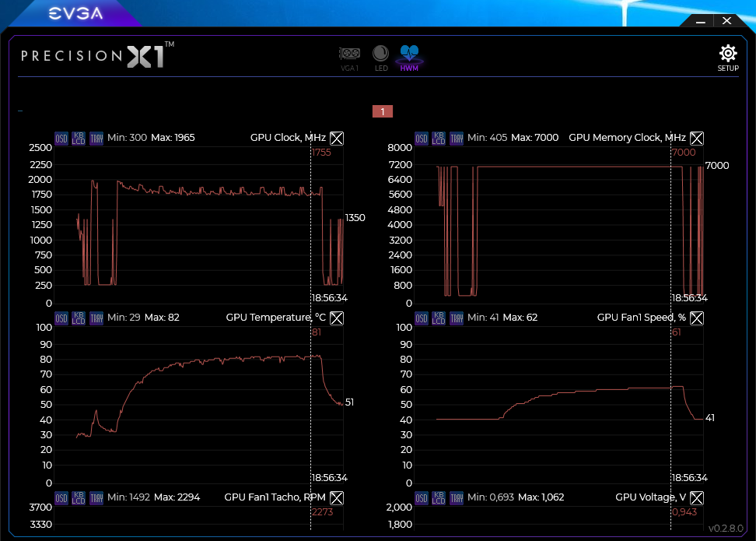Close the GPU Fan1 Speed graph
Viewport: 756px width, 541px height.
[697, 318]
